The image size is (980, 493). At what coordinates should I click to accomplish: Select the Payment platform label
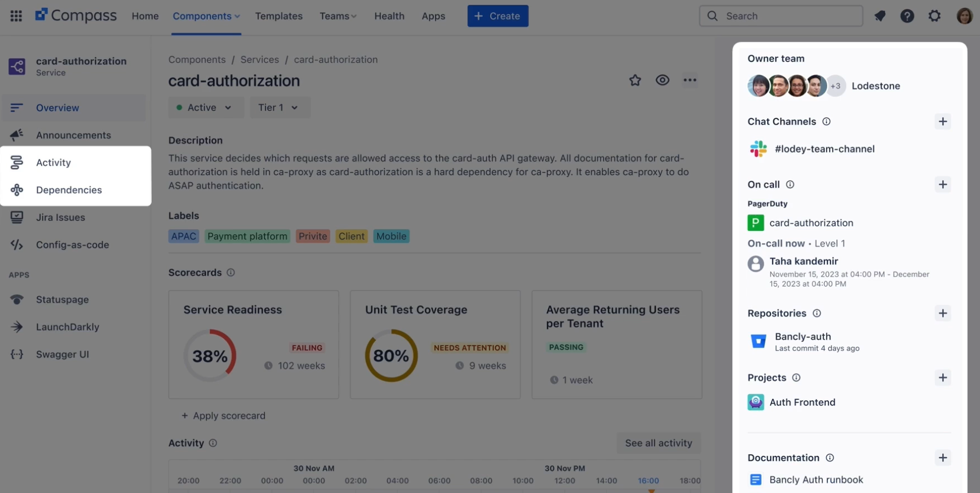247,236
